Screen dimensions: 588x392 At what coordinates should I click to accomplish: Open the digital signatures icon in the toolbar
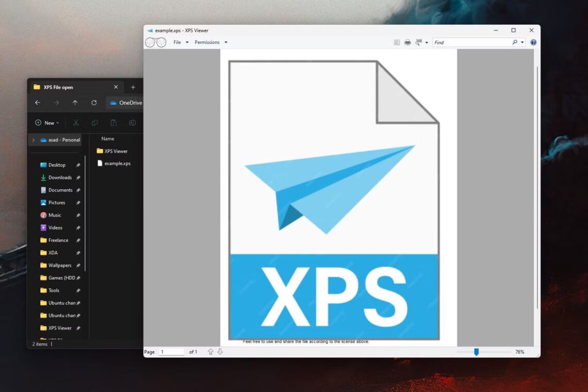click(396, 42)
